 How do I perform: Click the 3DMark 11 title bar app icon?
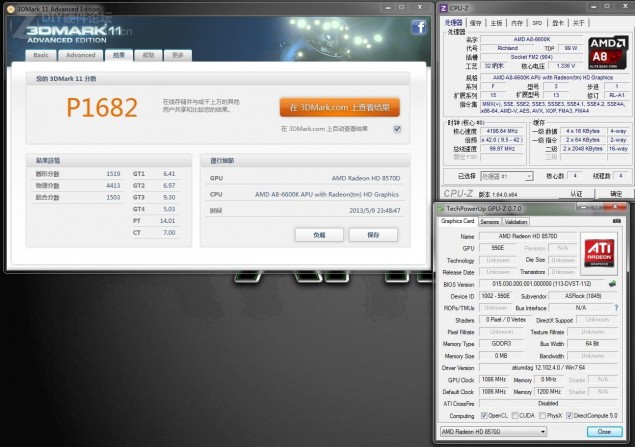(11, 9)
